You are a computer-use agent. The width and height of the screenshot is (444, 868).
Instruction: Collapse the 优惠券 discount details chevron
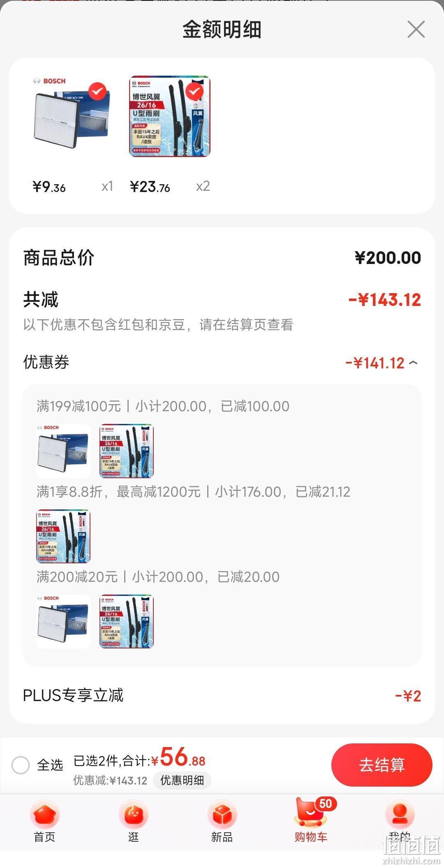coord(414,363)
